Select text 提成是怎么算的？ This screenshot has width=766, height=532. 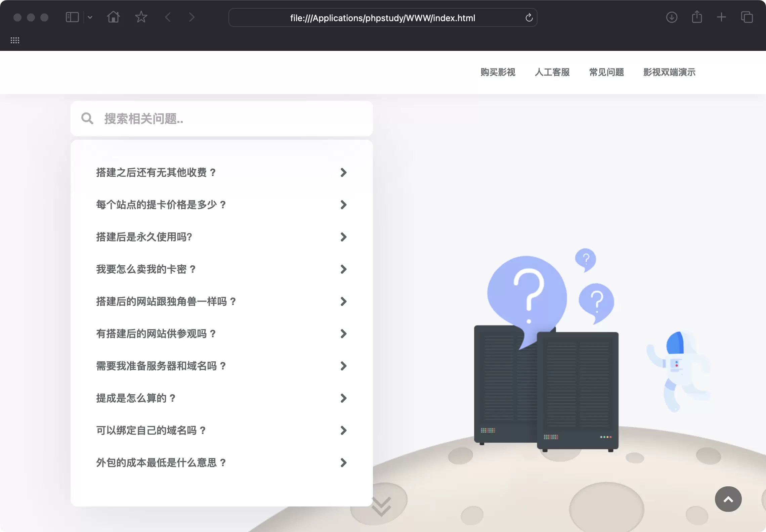point(136,398)
